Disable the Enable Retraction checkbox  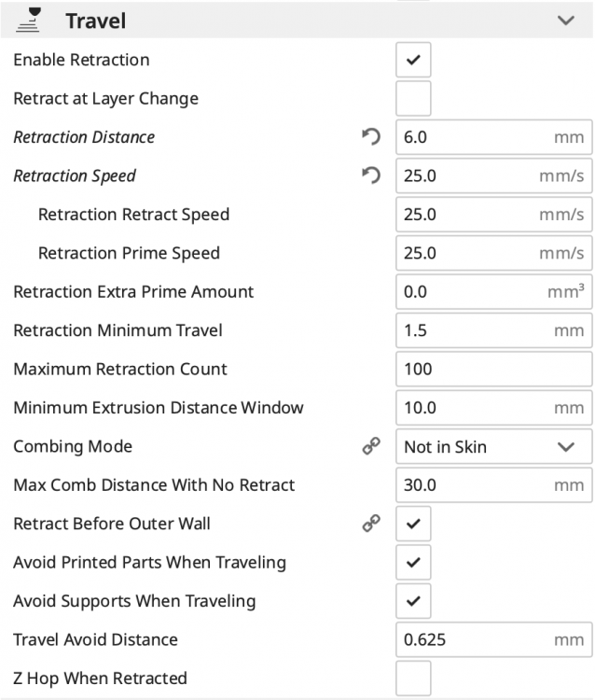[413, 60]
